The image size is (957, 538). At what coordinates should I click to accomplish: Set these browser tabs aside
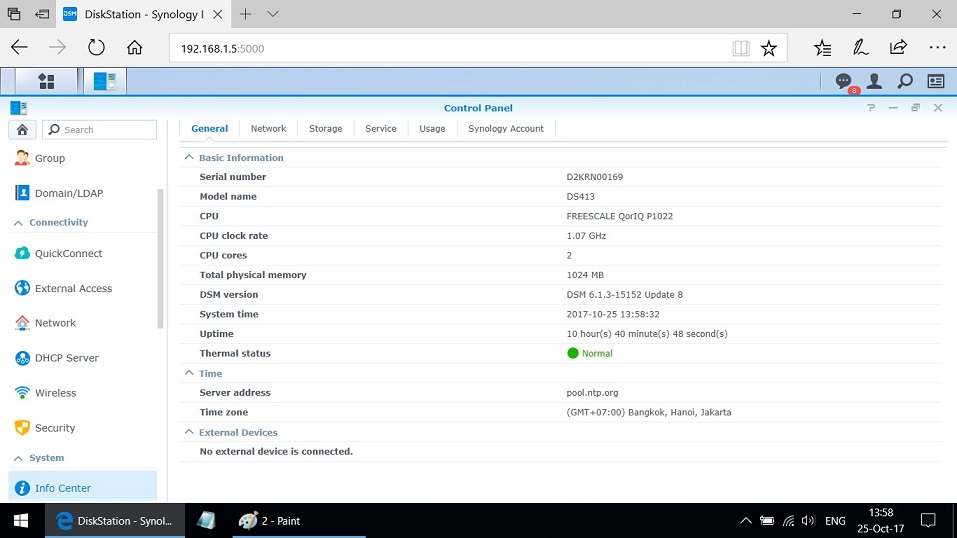(x=42, y=14)
